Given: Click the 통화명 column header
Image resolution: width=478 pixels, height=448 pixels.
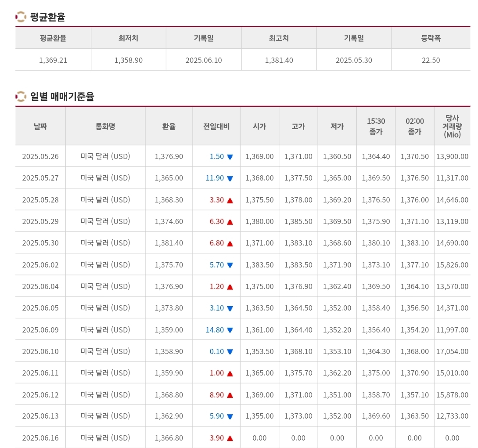Looking at the screenshot, I should (105, 126).
